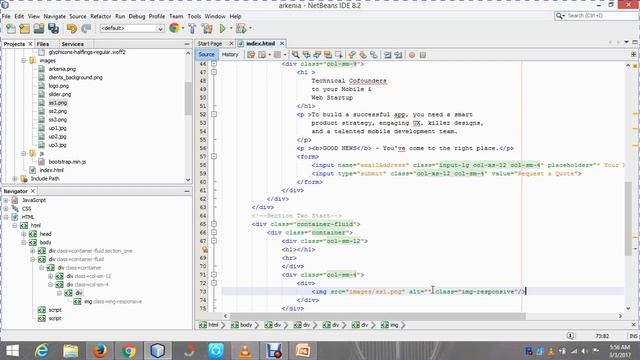Screen dimensions: 640x360
Task: Click the body breadcrumb at editor bottom
Action: [x=241, y=325]
